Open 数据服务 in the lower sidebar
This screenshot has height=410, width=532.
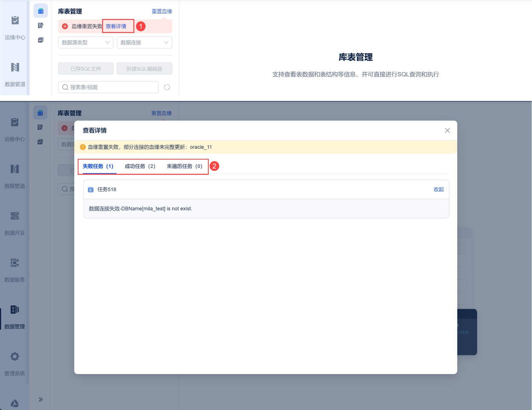tap(15, 270)
